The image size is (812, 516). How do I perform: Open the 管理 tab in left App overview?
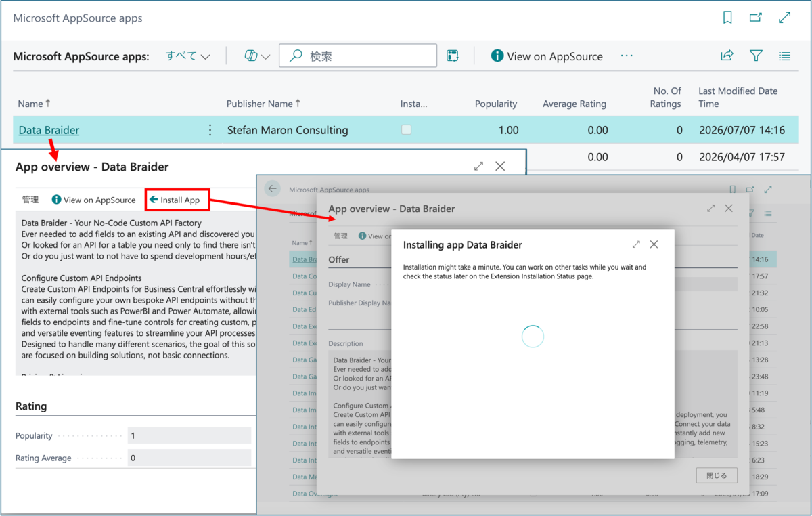(30, 200)
